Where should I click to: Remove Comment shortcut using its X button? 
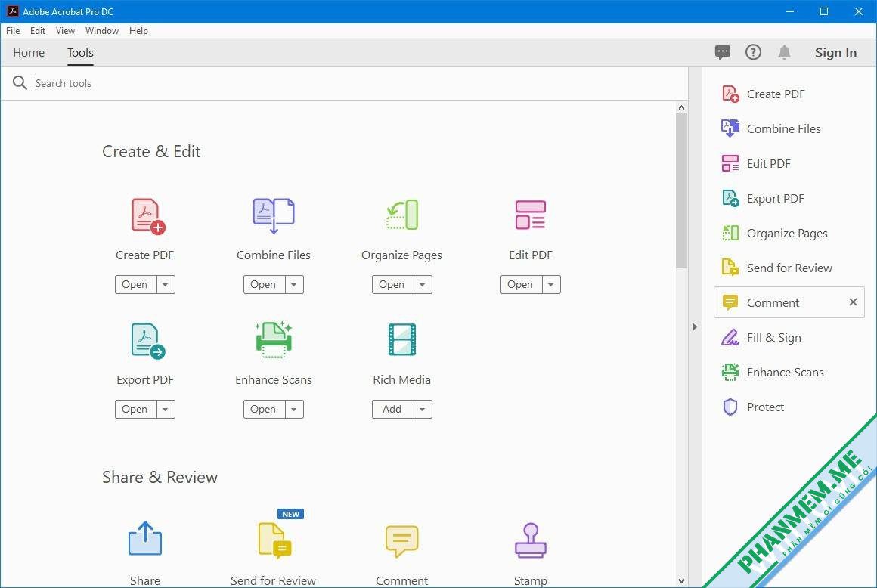(x=853, y=302)
